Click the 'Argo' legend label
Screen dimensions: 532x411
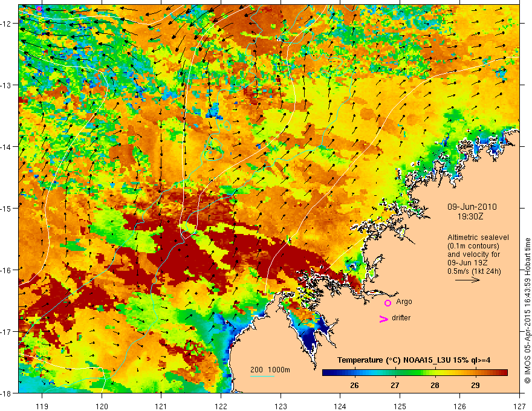coord(404,302)
